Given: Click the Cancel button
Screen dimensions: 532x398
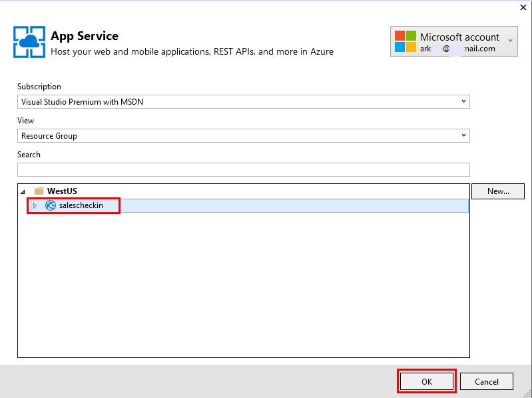Looking at the screenshot, I should [x=486, y=381].
